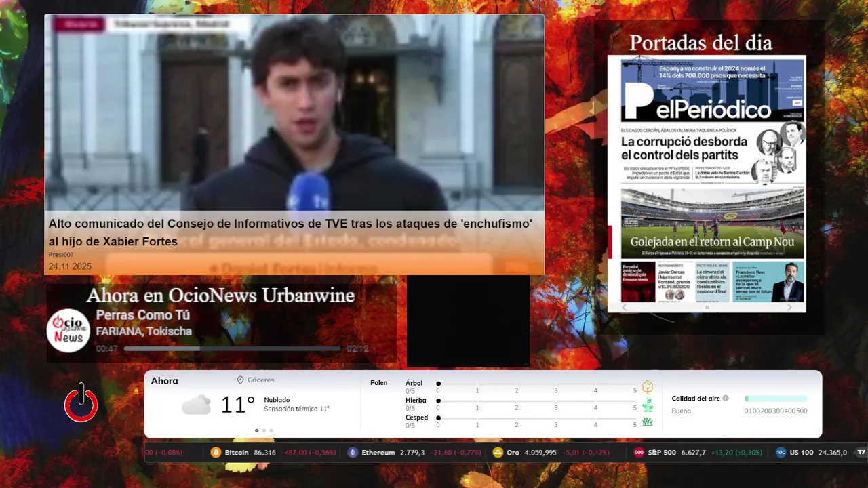The width and height of the screenshot is (868, 488).
Task: Click the Bitcoin price '86.316'
Action: 264,453
